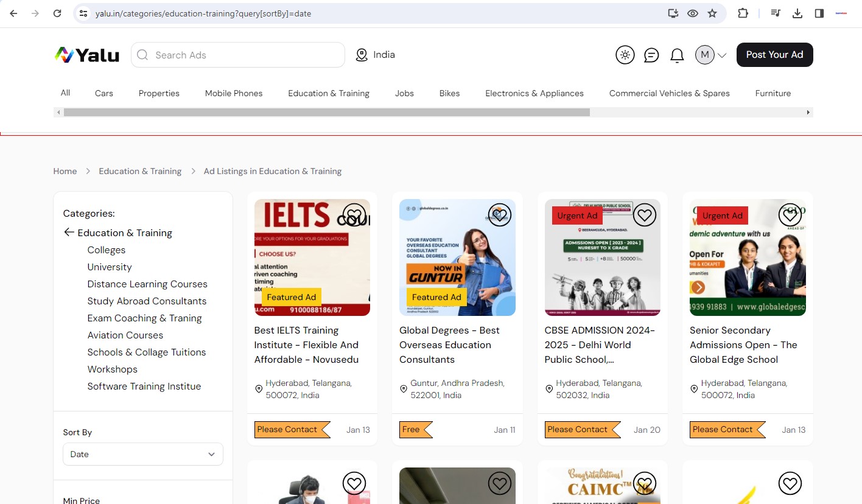
Task: Open Sort By Date dropdown
Action: point(143,454)
